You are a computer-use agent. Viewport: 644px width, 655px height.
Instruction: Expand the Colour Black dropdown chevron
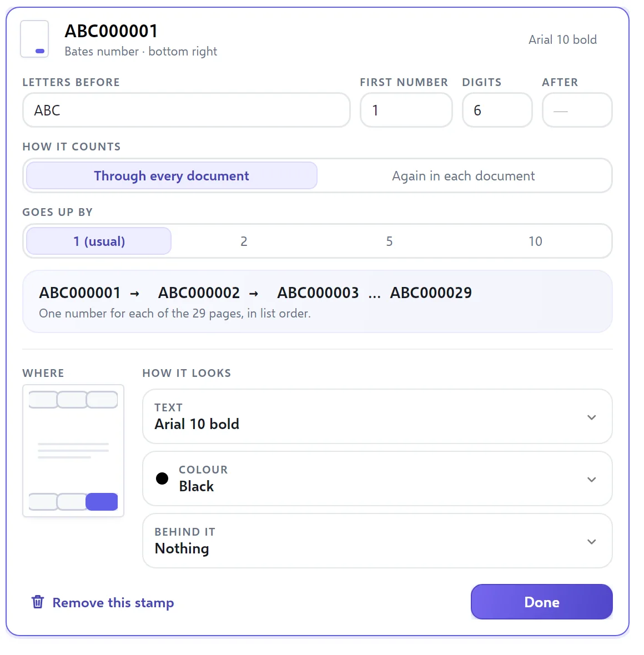591,479
